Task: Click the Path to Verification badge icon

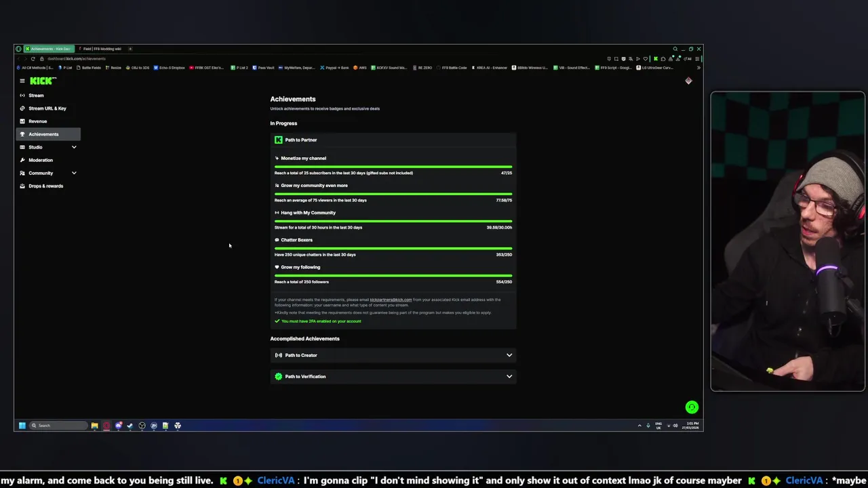Action: [x=279, y=376]
